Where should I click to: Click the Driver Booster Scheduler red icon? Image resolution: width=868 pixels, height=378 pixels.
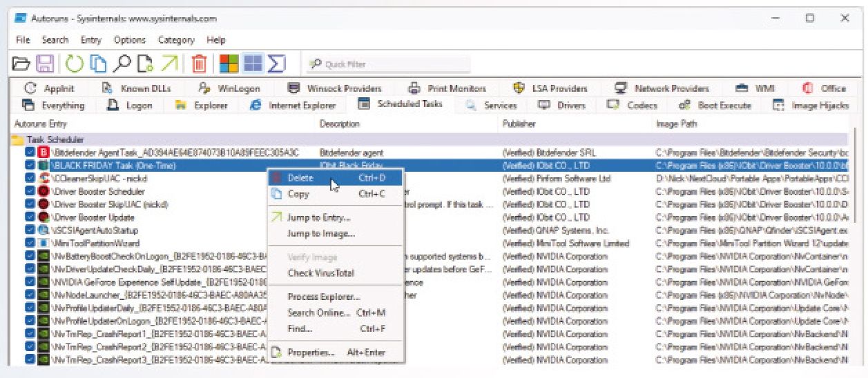pos(44,191)
